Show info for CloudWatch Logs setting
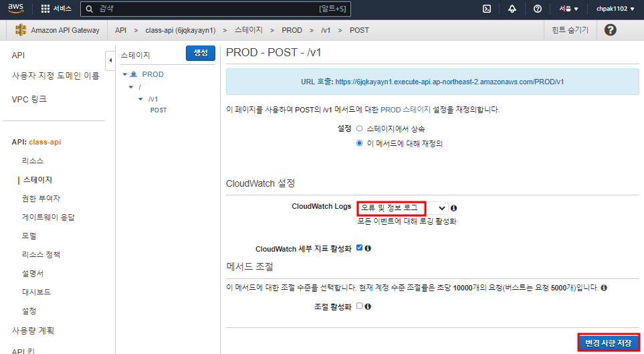Viewport: 644px width, 354px height. pos(454,208)
